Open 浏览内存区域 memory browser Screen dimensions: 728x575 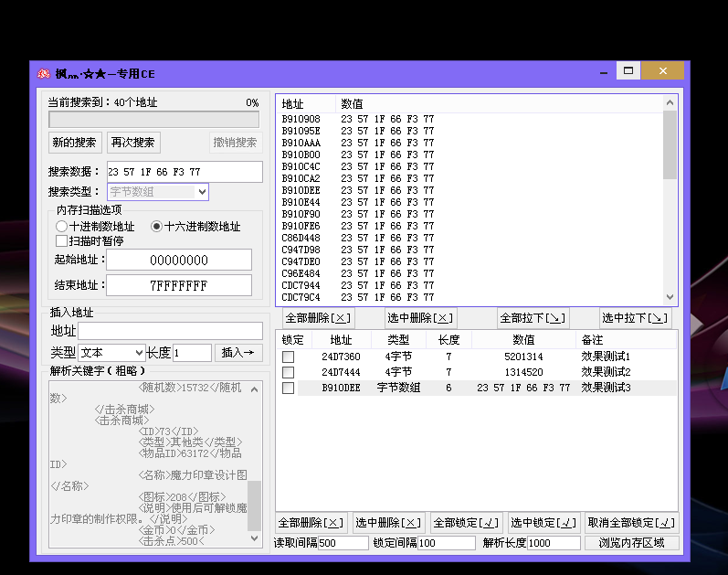coord(632,543)
